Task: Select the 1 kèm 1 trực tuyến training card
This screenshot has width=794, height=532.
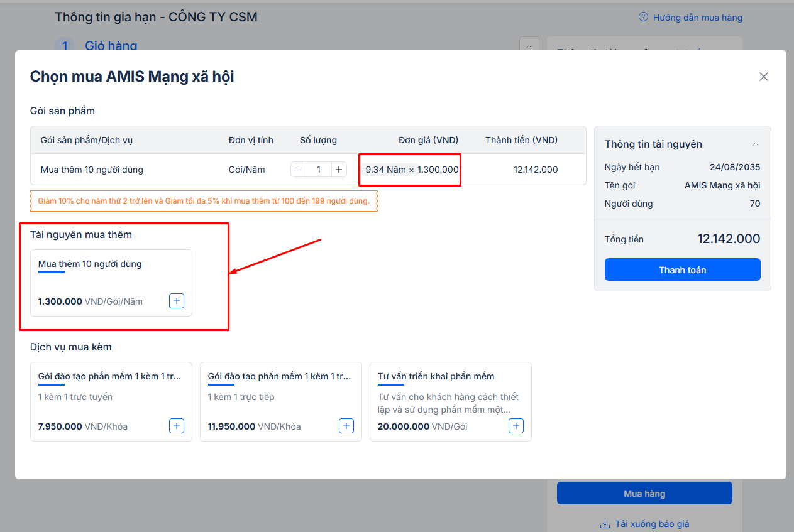Action: click(x=111, y=401)
